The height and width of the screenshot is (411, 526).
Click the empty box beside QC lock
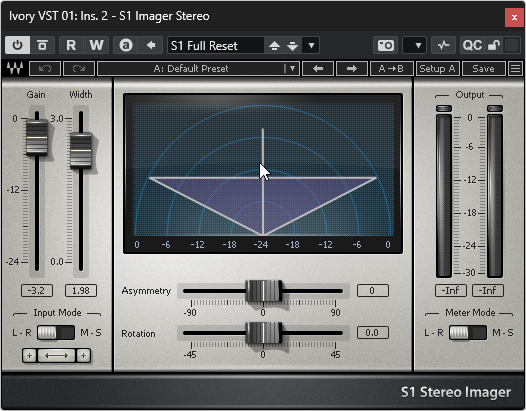[511, 45]
